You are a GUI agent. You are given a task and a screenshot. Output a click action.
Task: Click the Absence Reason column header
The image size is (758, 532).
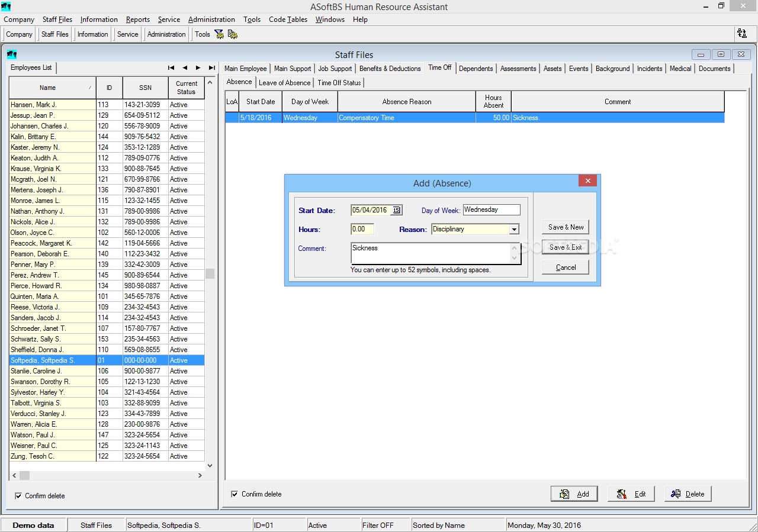(407, 102)
